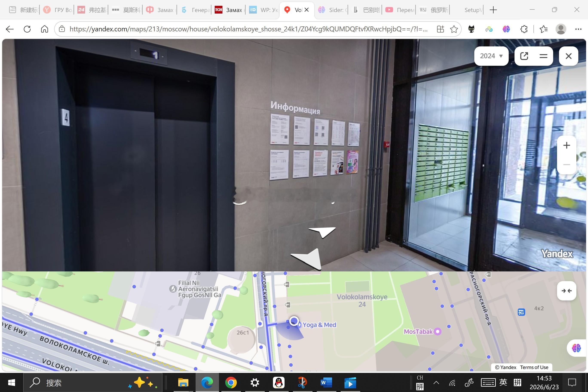Open panorama in new window icon
This screenshot has height=392, width=588.
524,56
